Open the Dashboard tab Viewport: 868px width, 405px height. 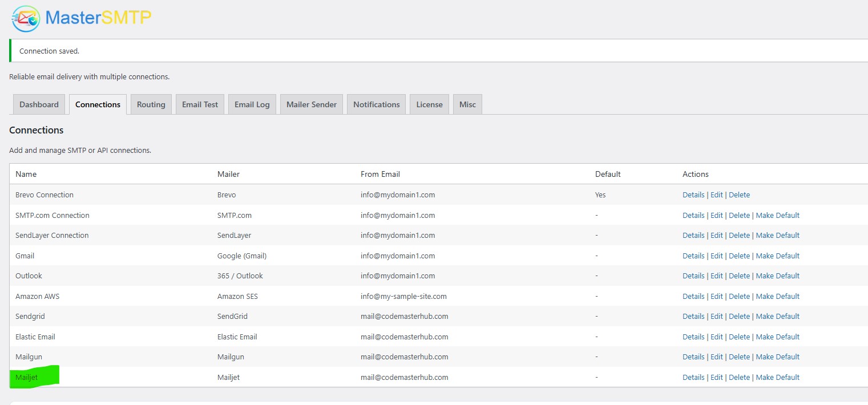(39, 104)
